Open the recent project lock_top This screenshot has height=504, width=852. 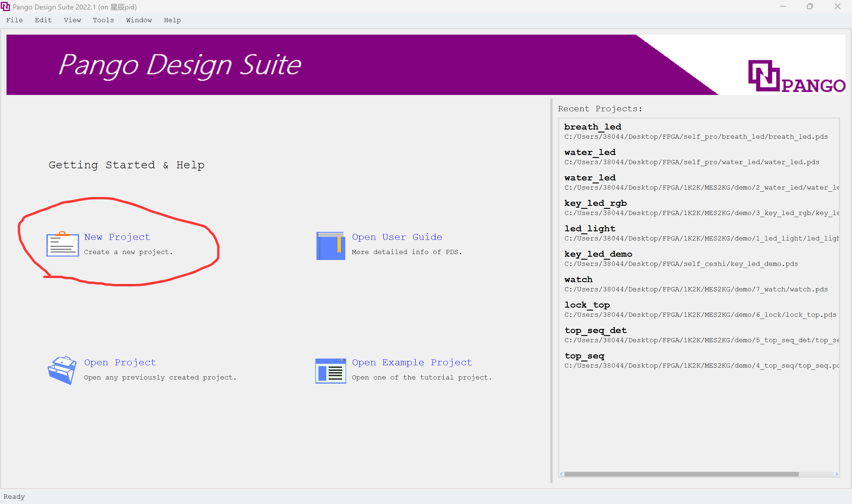pos(587,305)
